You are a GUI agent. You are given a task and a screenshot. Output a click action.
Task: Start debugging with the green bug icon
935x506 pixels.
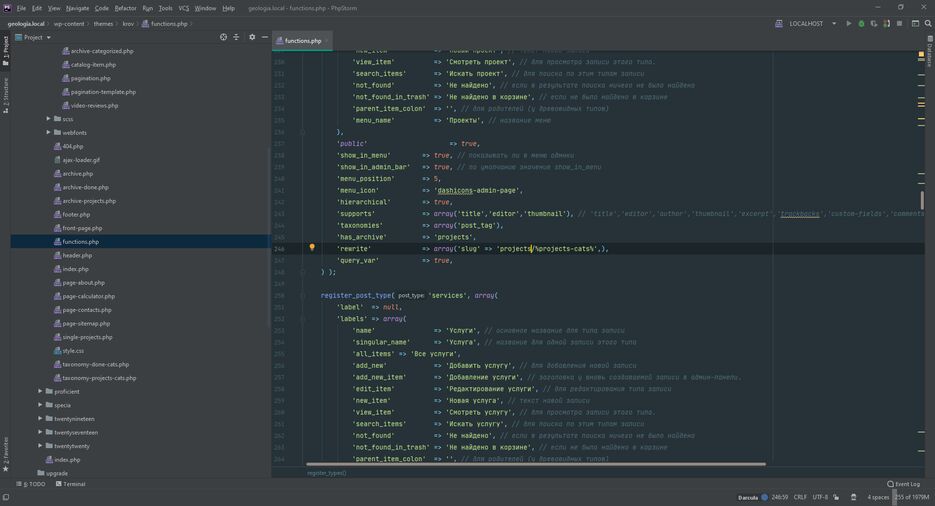(x=861, y=24)
